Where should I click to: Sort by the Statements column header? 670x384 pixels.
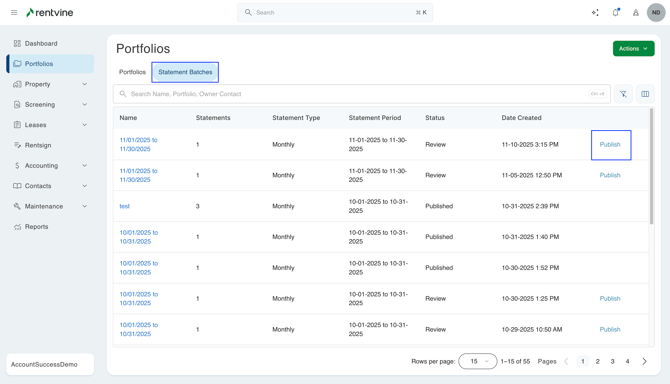(213, 118)
